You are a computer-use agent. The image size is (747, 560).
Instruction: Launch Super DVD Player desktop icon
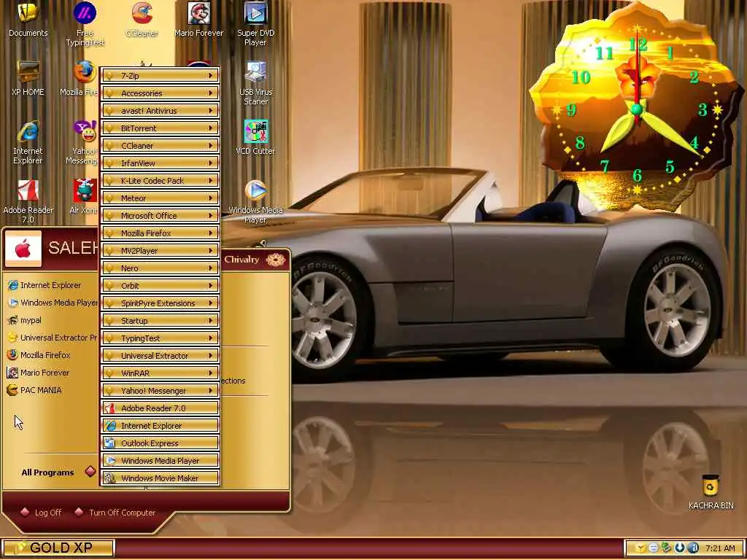255,24
